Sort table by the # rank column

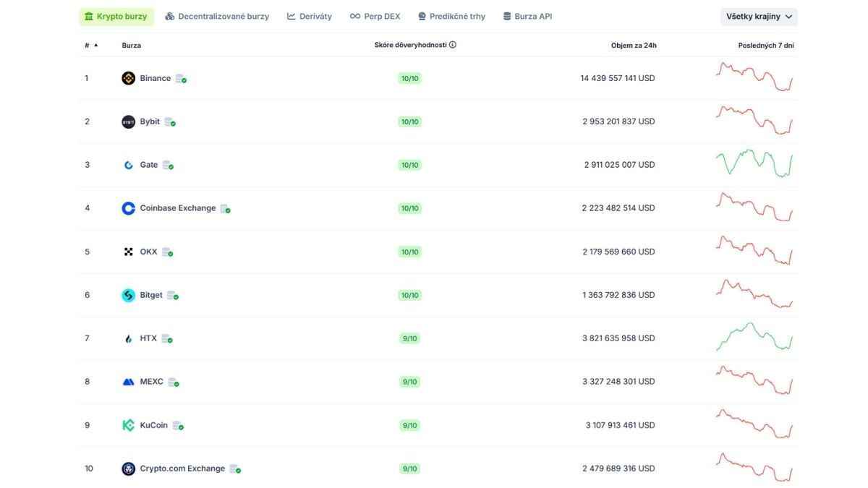coord(91,46)
